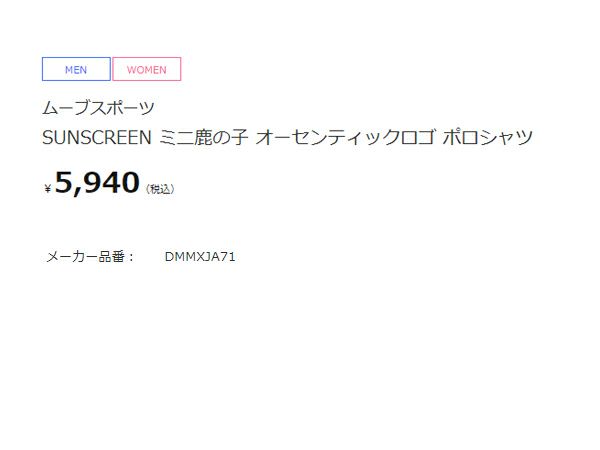Click the digit 5 in the price
The image size is (600, 450).
(x=63, y=183)
